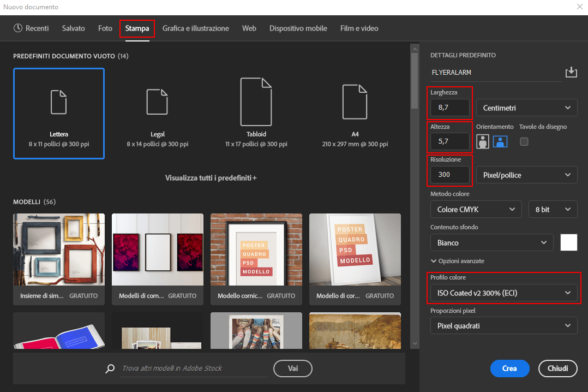This screenshot has width=588, height=392.
Task: Select the A4 document preset icon
Action: pos(355,102)
